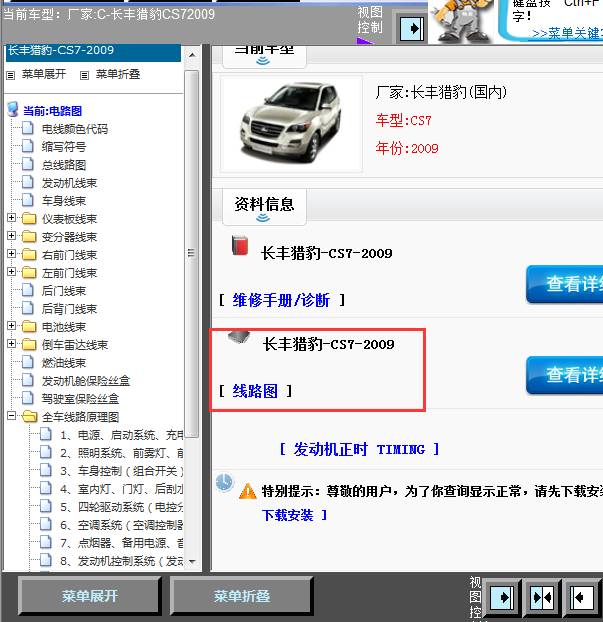This screenshot has width=603, height=622.
Task: Select '7、点烟器、备用电源' tree item
Action: [x=121, y=543]
